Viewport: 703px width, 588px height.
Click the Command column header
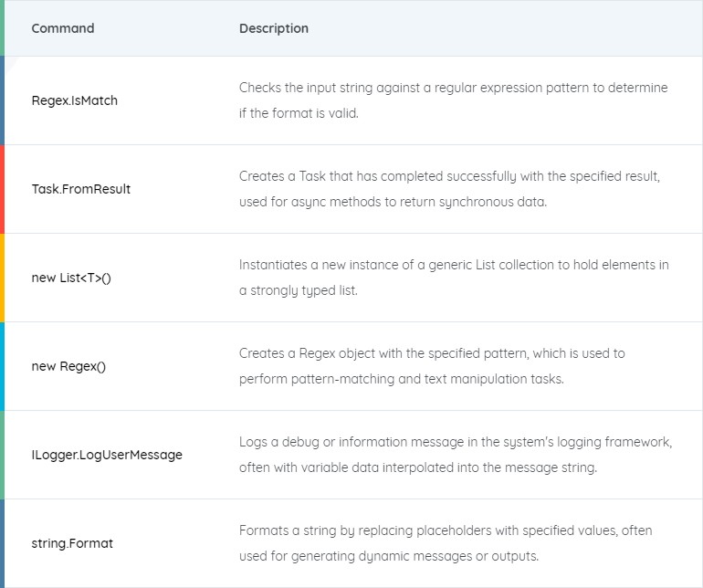(63, 28)
